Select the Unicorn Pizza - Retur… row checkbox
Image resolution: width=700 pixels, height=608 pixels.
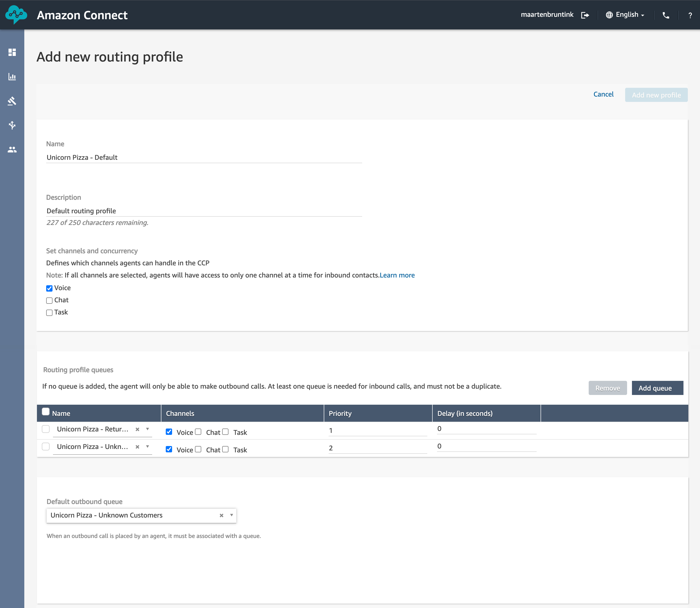click(46, 429)
